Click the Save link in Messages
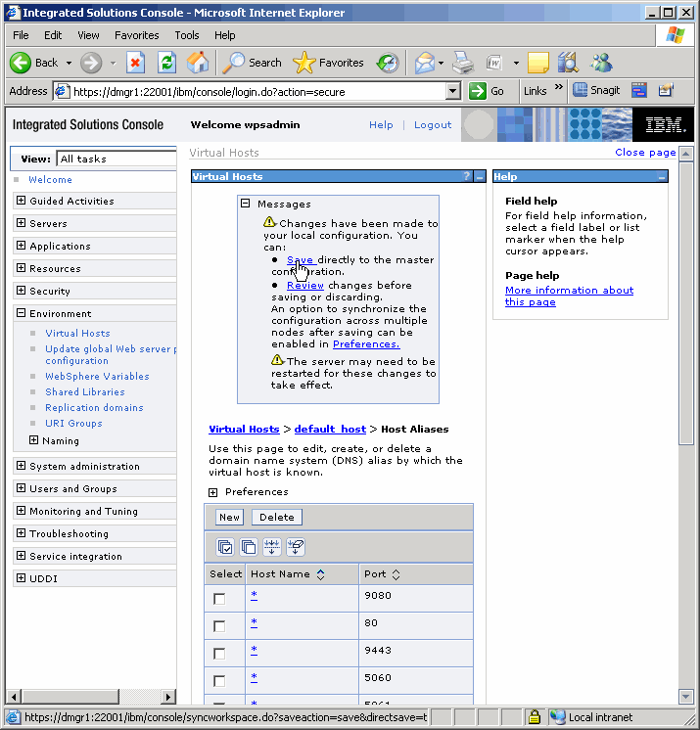 300,260
